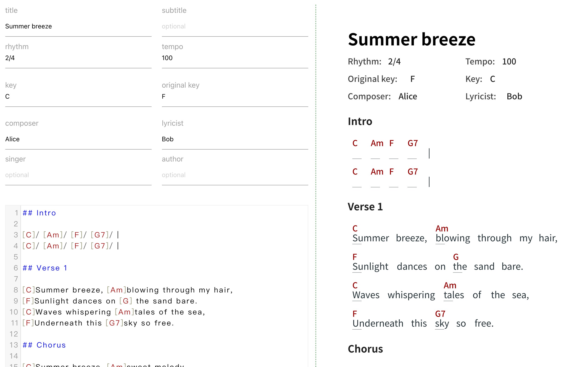
Task: Focus the empty singer field
Action: click(78, 175)
